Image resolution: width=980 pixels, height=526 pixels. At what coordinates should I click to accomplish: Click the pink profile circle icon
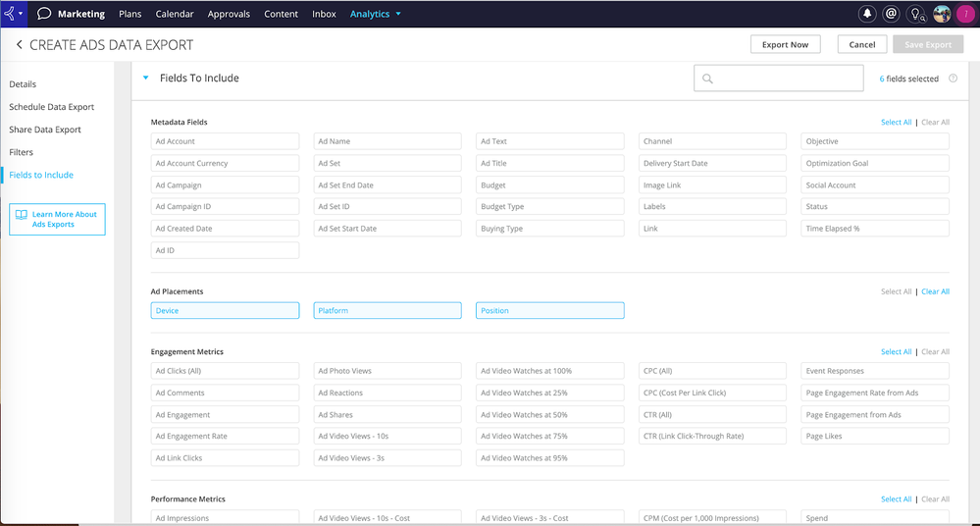coord(965,13)
